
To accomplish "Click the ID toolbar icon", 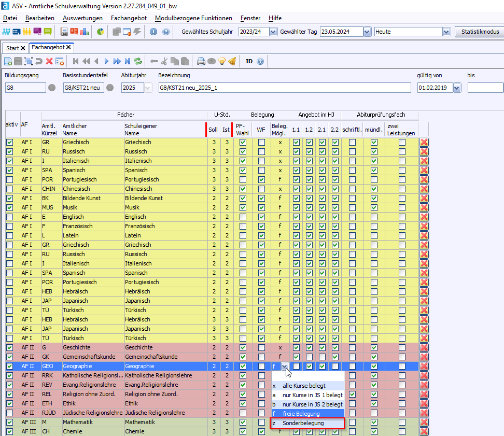I will [249, 61].
